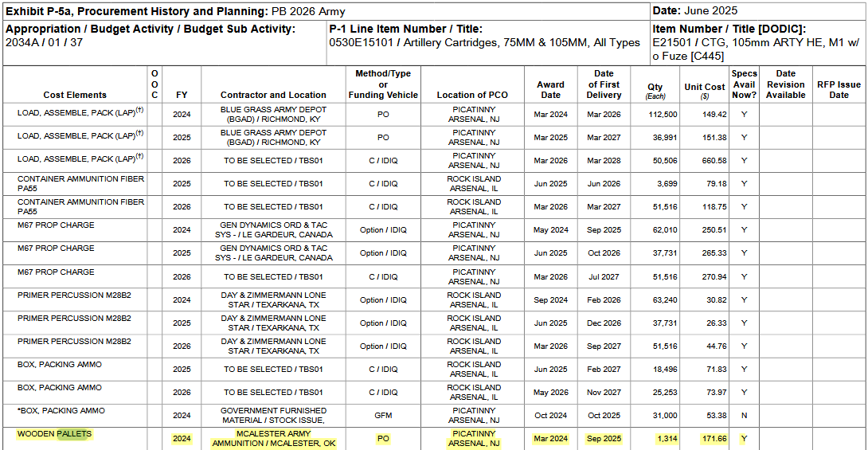Click quantity 3,699
Viewport: 868px width, 450px height.
[x=667, y=184]
